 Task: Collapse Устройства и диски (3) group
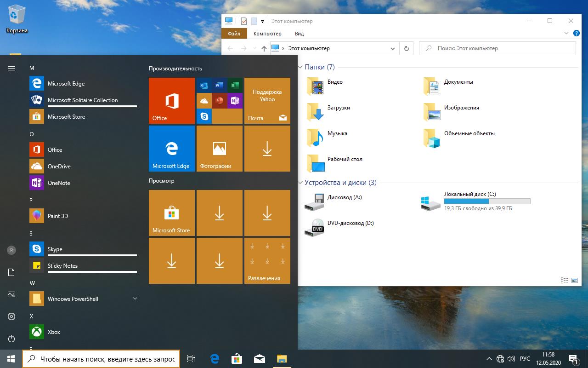[300, 183]
